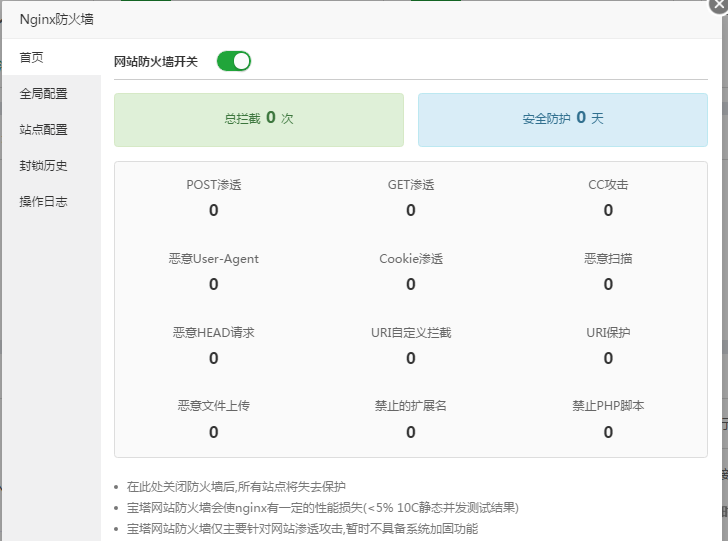This screenshot has height=541, width=728.
Task: Select the Cookie渗透 label
Action: point(411,259)
